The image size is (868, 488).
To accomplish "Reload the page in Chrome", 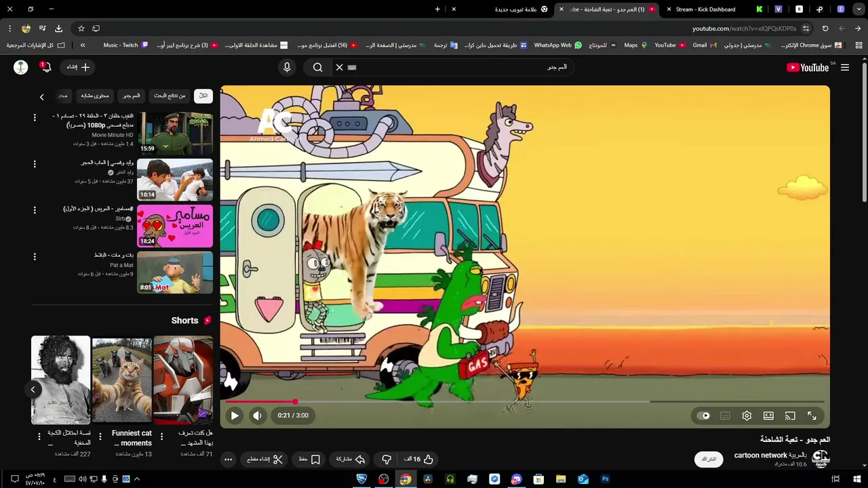I will tap(825, 28).
